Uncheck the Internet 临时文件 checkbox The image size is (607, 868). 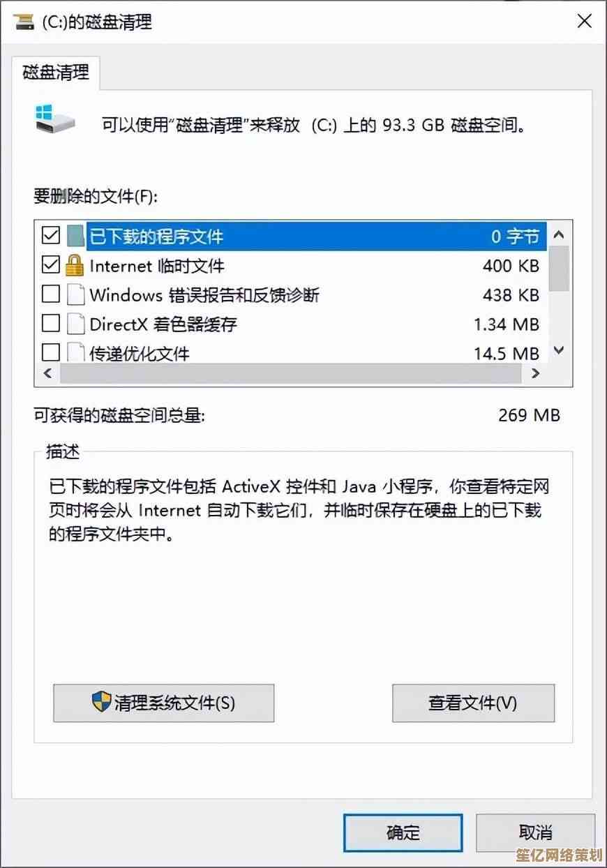click(x=51, y=265)
